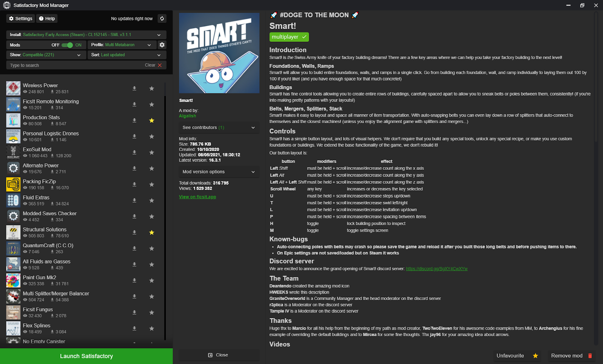Open the Show Compatible filter dropdown
Viewport: 603px width, 364px height.
pyautogui.click(x=46, y=55)
